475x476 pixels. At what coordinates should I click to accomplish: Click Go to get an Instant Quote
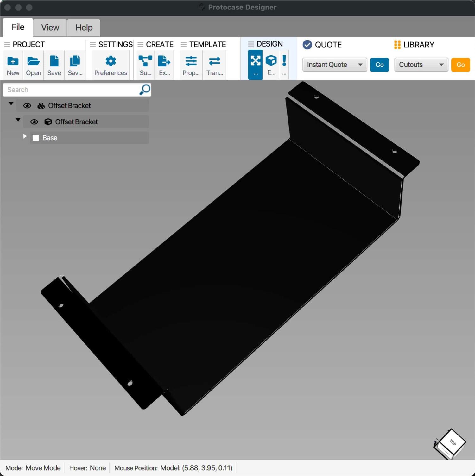pos(379,65)
